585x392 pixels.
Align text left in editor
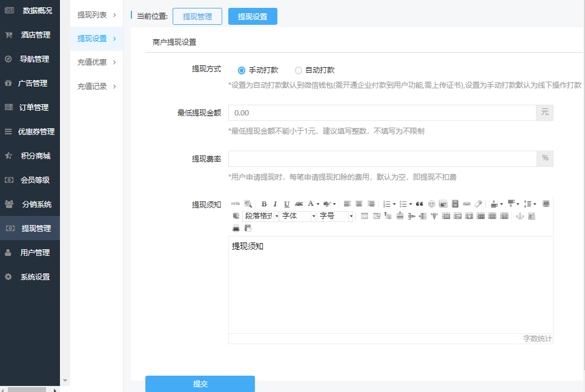click(348, 204)
